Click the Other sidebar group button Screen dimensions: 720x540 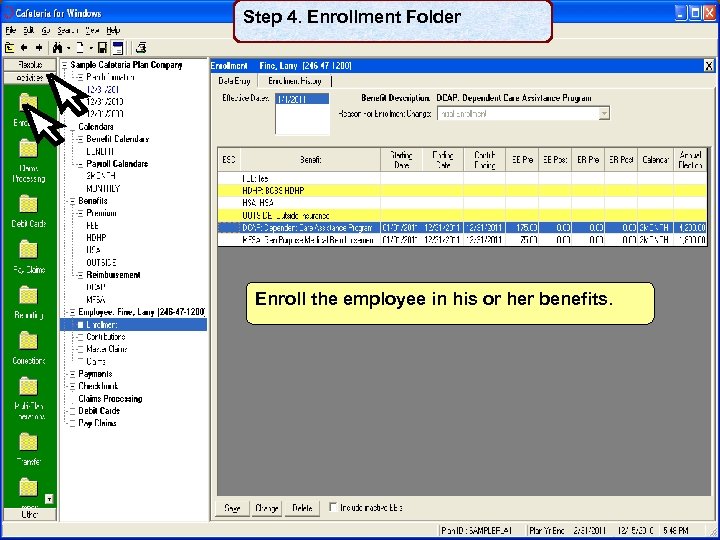pyautogui.click(x=30, y=514)
